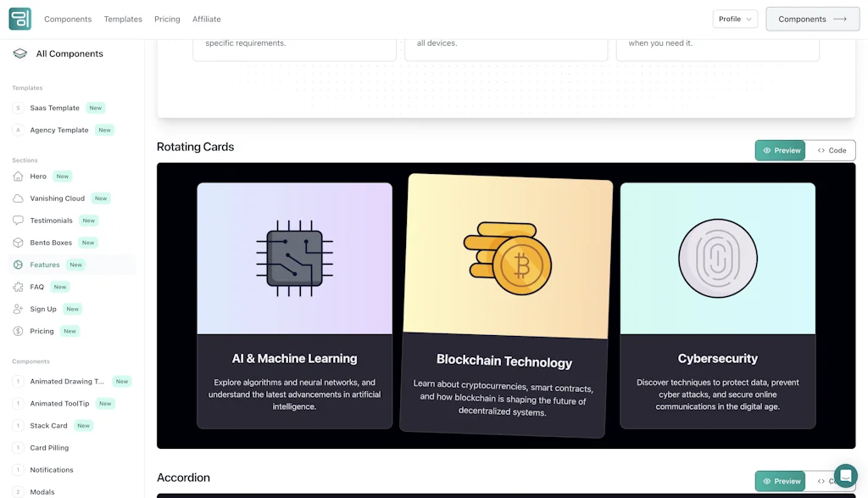Click the Pricing dollar sign icon
The image size is (868, 498).
[19, 331]
